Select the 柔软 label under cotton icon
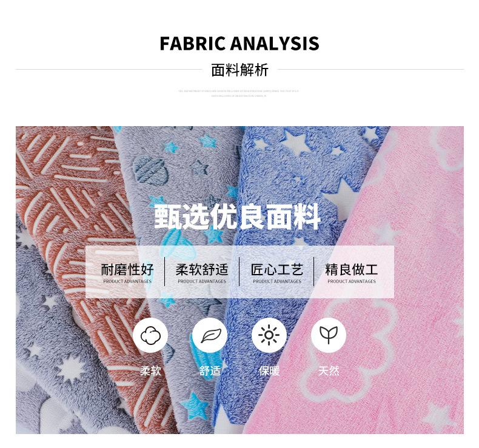Screen dimensions: 479x448 click(x=150, y=371)
